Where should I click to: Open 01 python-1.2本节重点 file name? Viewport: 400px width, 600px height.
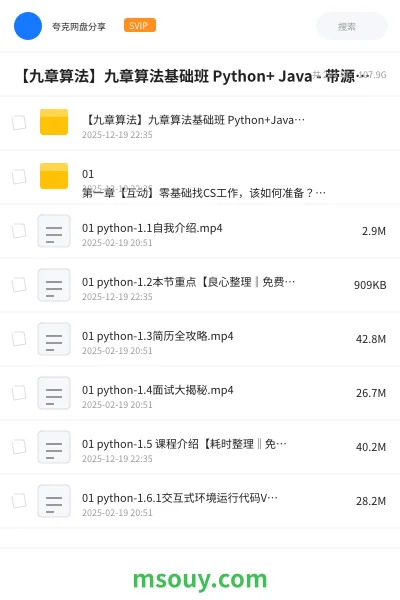point(188,282)
